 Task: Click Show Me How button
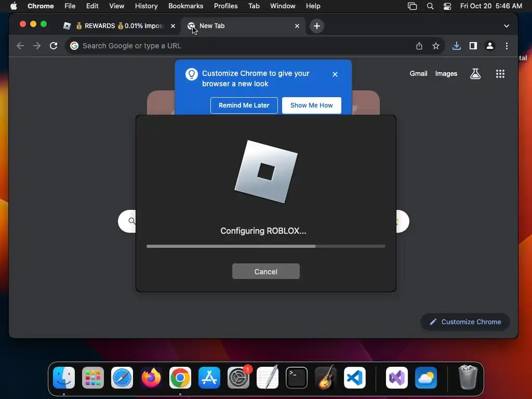click(x=312, y=105)
